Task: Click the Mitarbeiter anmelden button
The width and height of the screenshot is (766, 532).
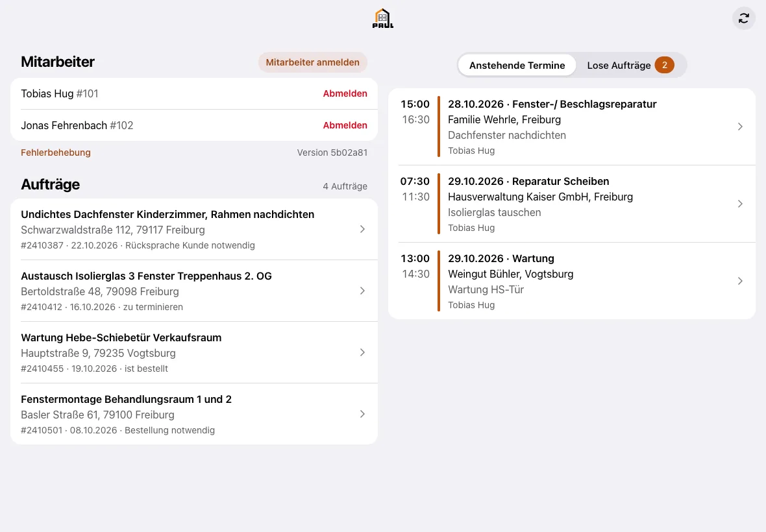Action: (313, 62)
